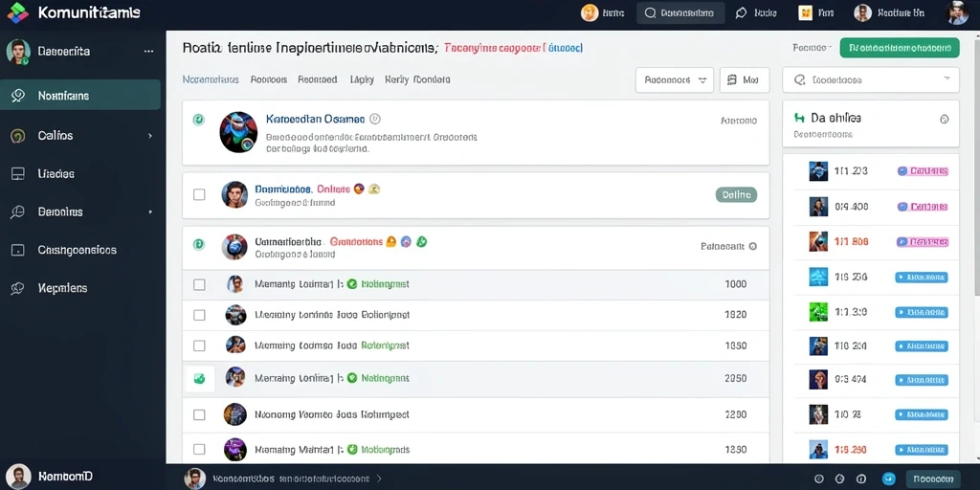Click the NemoomD avatar at the sidebar bottom

18,477
